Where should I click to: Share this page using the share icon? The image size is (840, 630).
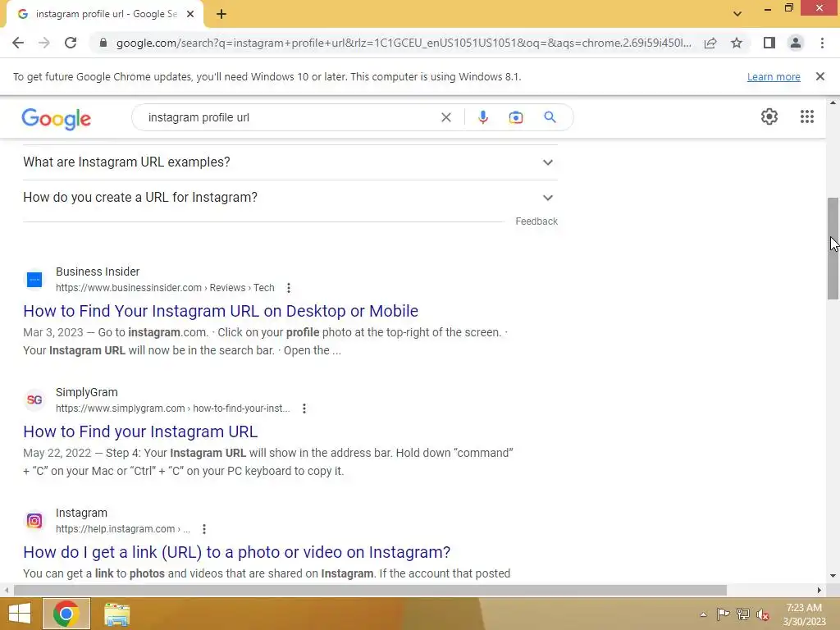pyautogui.click(x=710, y=43)
